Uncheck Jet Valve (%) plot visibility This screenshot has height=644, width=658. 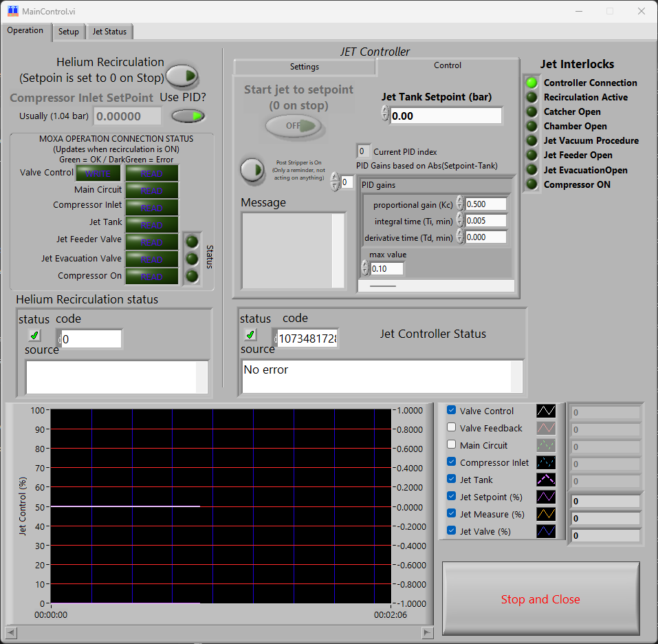452,530
